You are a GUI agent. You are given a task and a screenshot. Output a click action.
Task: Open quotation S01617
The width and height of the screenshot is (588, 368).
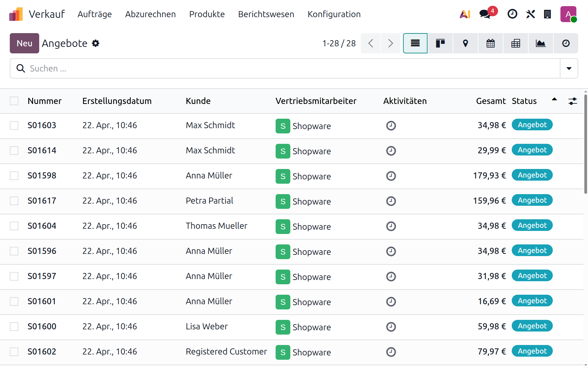42,201
